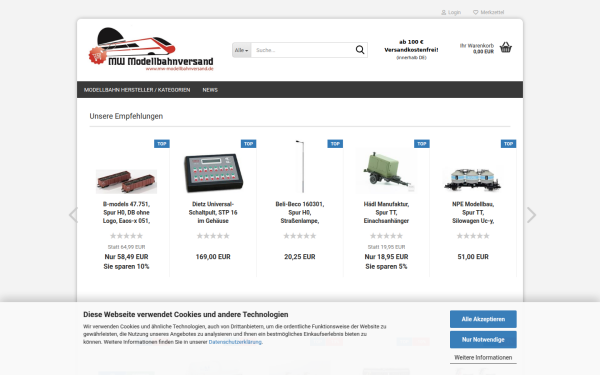Click star rating of Dietz Universal-Schaltpult
The image size is (600, 375).
213,236
